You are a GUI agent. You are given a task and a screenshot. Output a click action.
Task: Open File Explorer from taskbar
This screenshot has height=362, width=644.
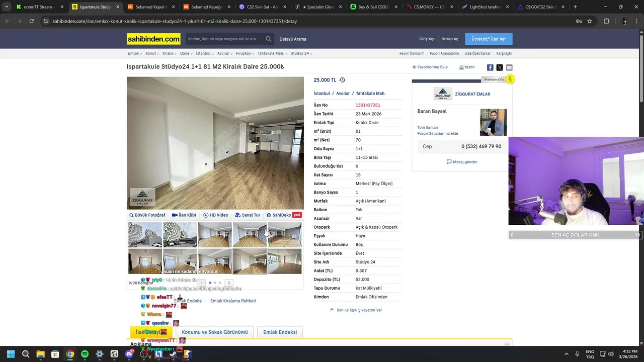click(x=40, y=354)
